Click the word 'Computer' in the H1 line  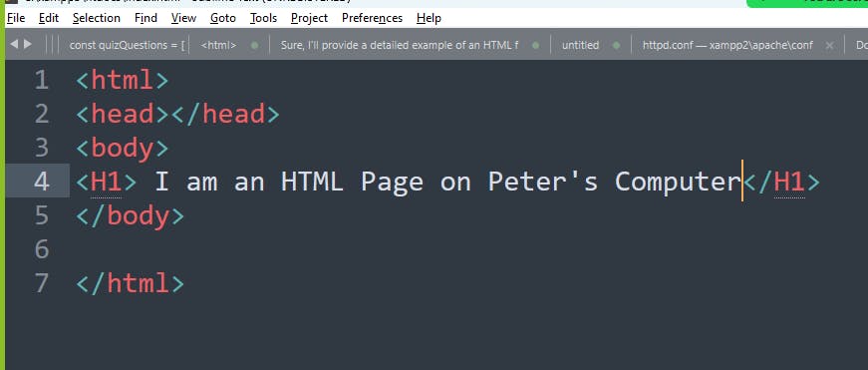point(678,182)
